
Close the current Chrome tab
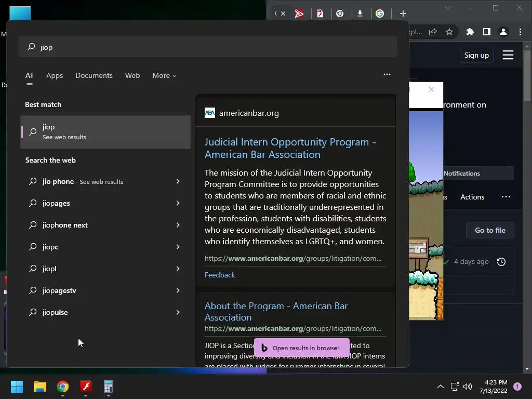click(x=283, y=14)
